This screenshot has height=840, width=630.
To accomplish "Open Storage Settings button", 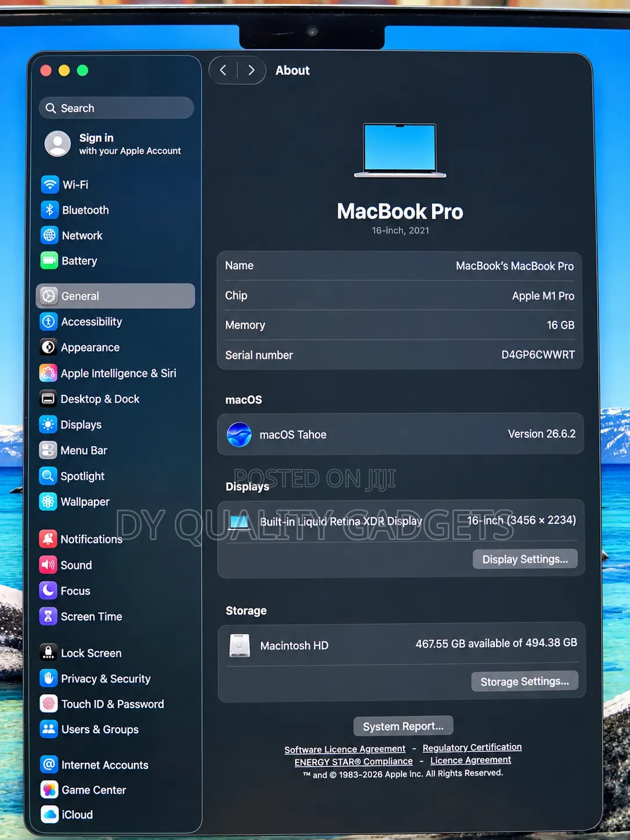I will (525, 681).
